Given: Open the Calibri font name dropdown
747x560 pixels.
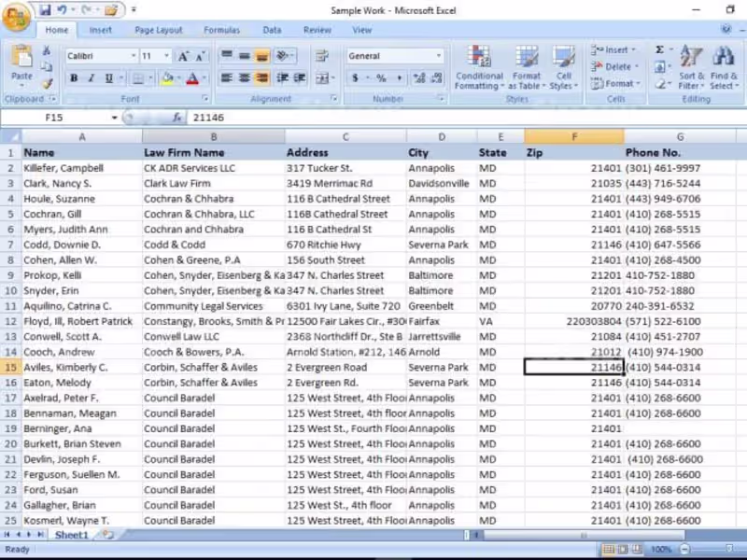Looking at the screenshot, I should pyautogui.click(x=134, y=56).
